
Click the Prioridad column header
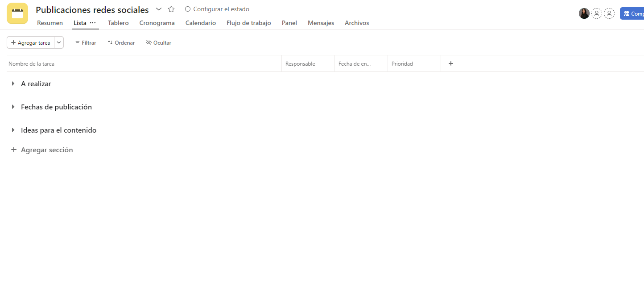click(414, 64)
